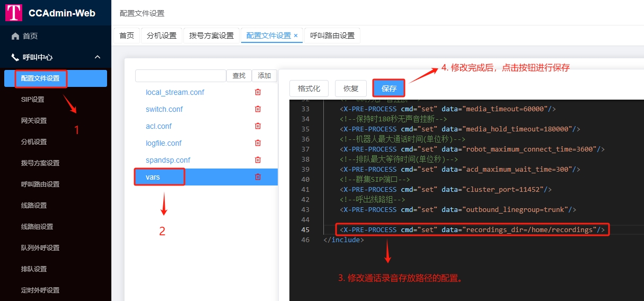Click the cluster_port=11452 code line
The image size is (644, 301).
pyautogui.click(x=446, y=189)
